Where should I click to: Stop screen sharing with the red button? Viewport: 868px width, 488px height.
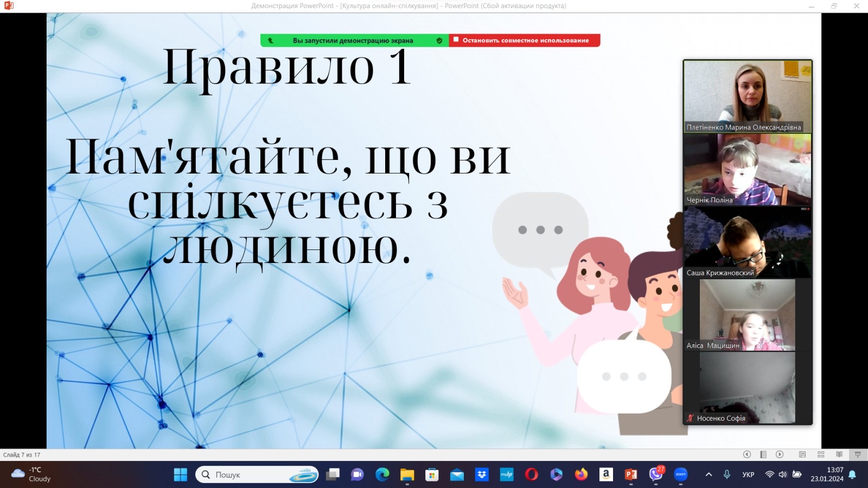click(525, 40)
